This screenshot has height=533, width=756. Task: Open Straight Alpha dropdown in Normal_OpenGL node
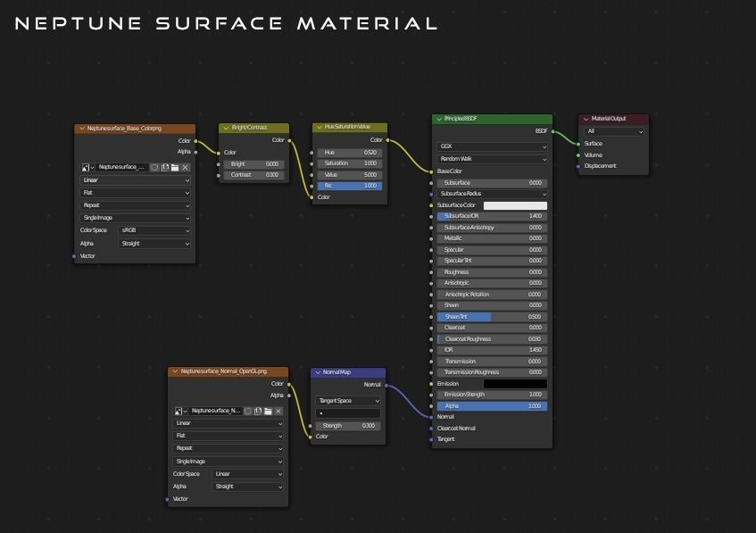coord(247,487)
